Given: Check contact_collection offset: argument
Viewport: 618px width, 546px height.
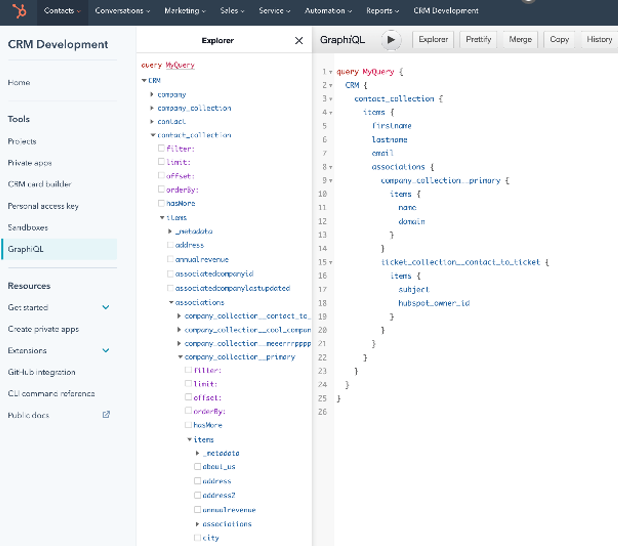Looking at the screenshot, I should (161, 175).
